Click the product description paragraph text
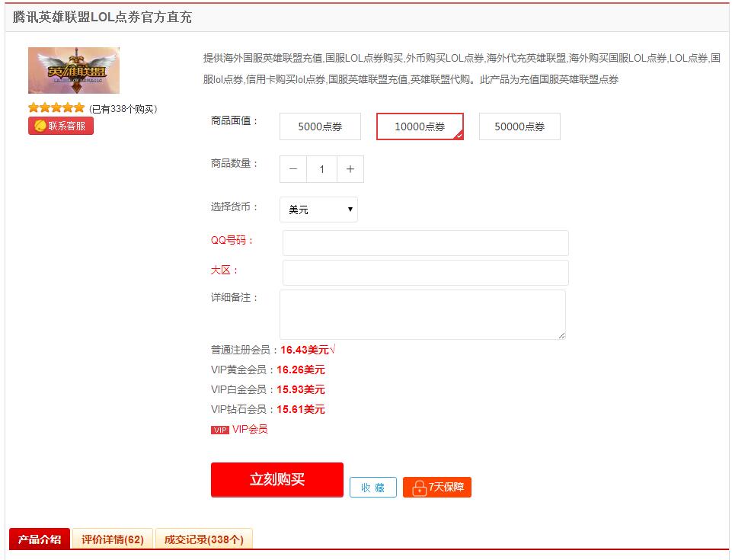This screenshot has height=560, width=732. [x=462, y=69]
